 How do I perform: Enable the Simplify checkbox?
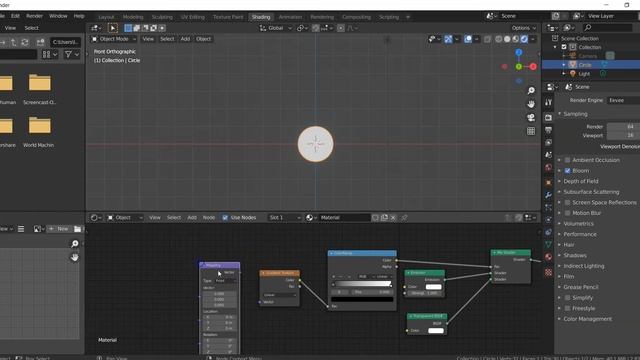tap(567, 298)
